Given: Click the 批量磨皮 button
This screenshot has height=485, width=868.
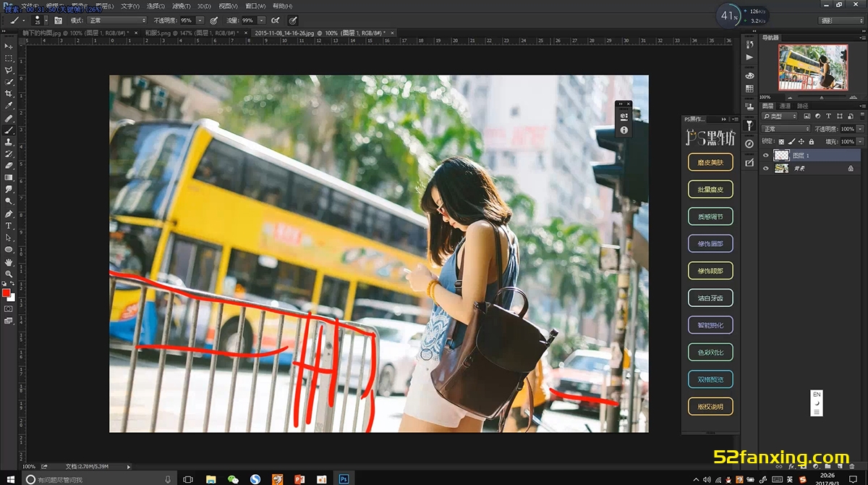Looking at the screenshot, I should pos(710,189).
